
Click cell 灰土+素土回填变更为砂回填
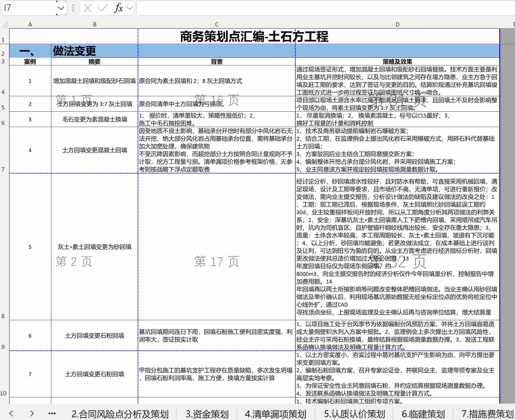click(95, 247)
